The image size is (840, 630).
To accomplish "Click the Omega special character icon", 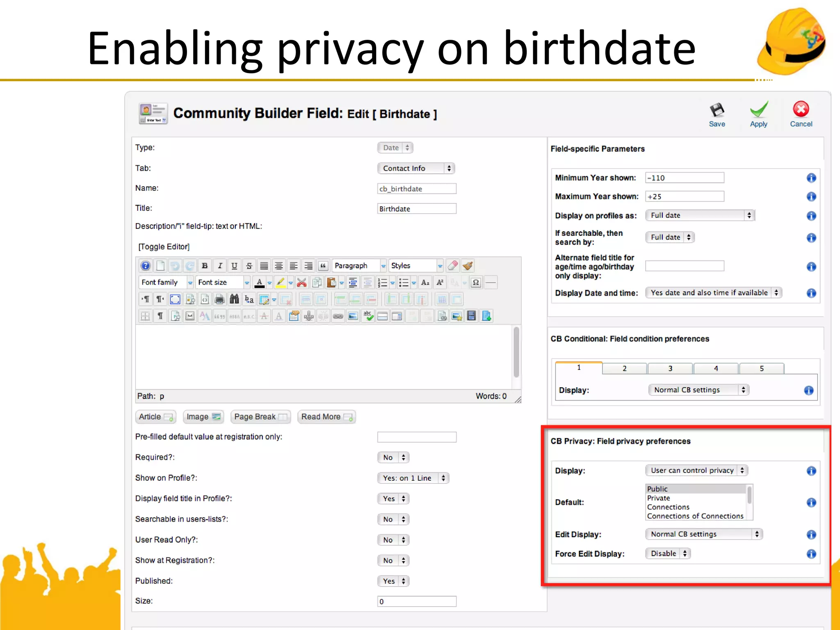I will [x=476, y=283].
